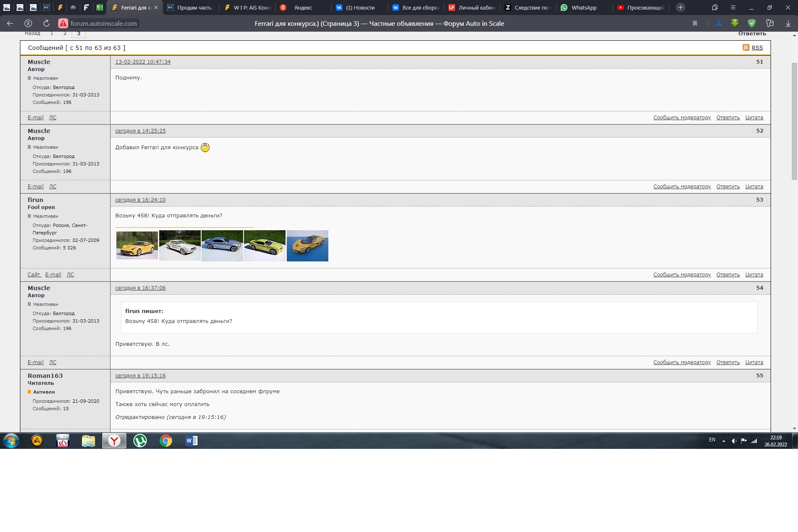Click the RSS feed icon
Screen dimensions: 798x532
[746, 47]
